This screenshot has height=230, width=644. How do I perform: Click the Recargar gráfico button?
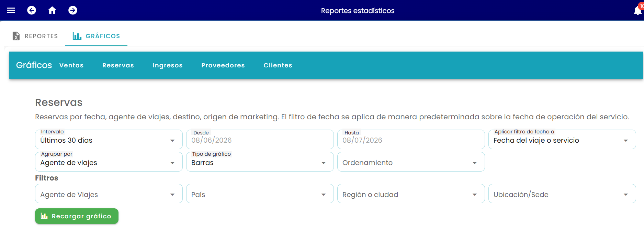77,216
